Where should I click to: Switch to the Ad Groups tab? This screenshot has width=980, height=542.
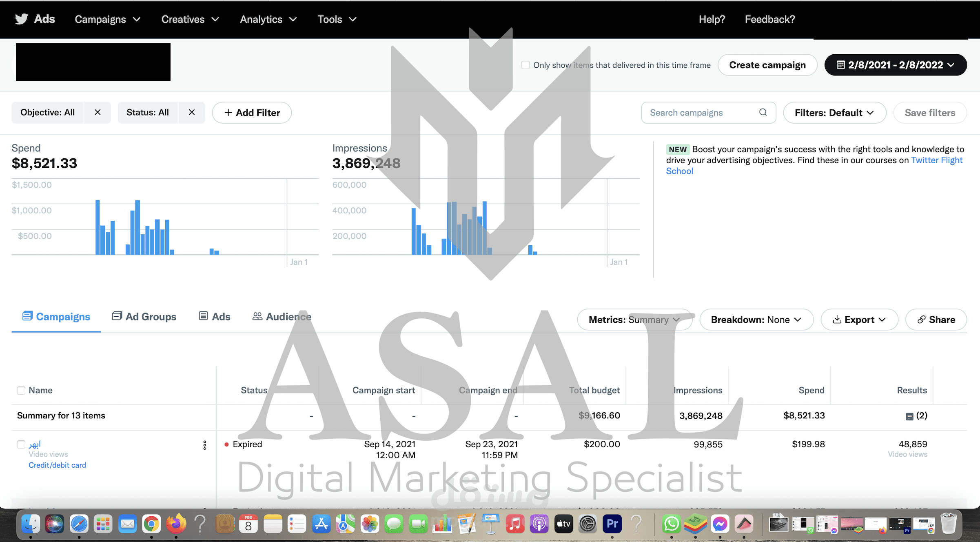coord(144,317)
